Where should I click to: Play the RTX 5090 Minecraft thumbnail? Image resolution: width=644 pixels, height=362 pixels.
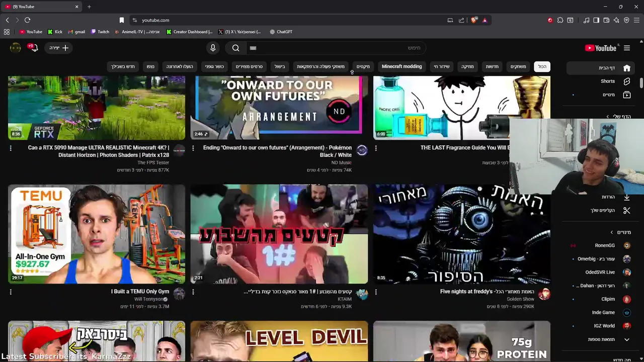97,108
